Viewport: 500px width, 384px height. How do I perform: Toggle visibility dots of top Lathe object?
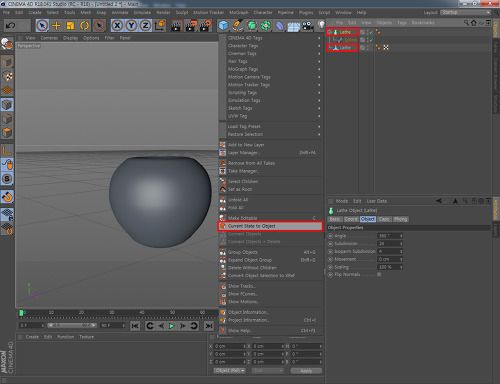click(367, 32)
